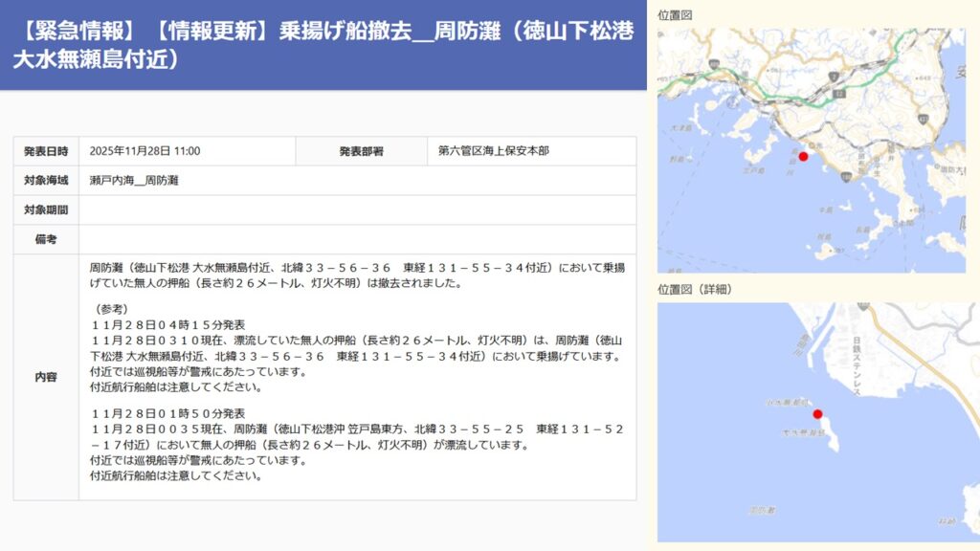Click the red location marker on overview map
The image size is (980, 551).
pos(803,156)
